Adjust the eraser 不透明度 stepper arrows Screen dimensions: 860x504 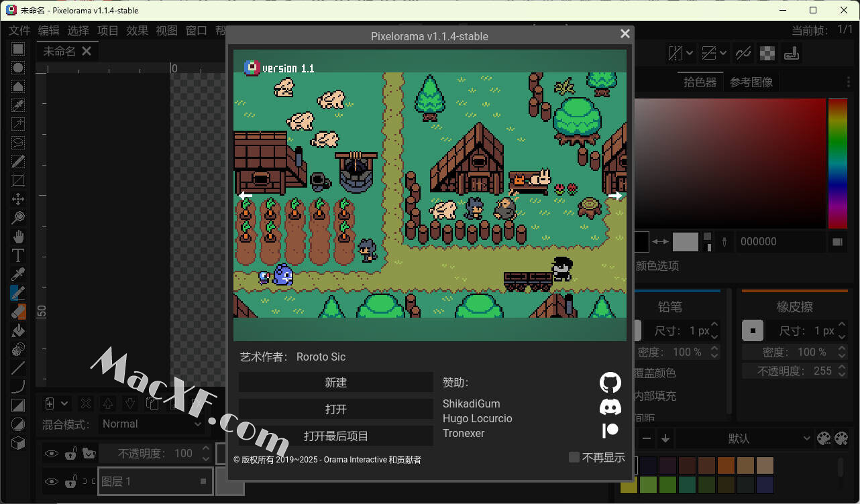click(843, 371)
